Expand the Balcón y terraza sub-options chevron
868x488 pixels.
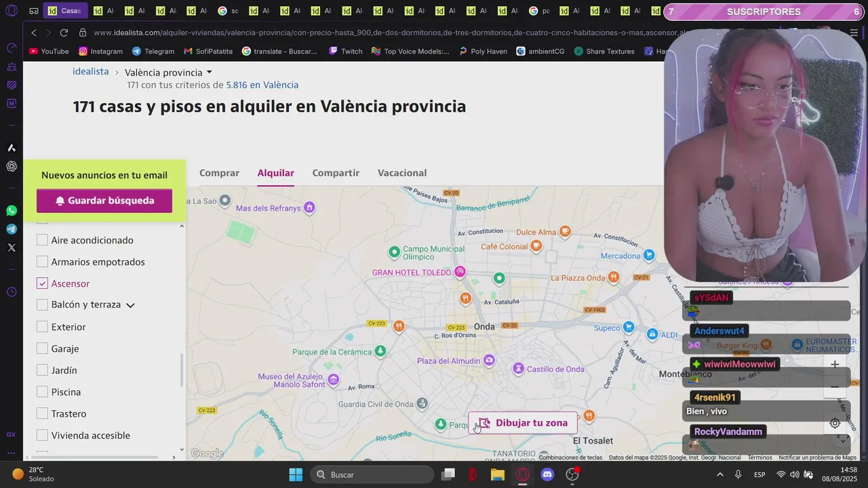tap(130, 305)
